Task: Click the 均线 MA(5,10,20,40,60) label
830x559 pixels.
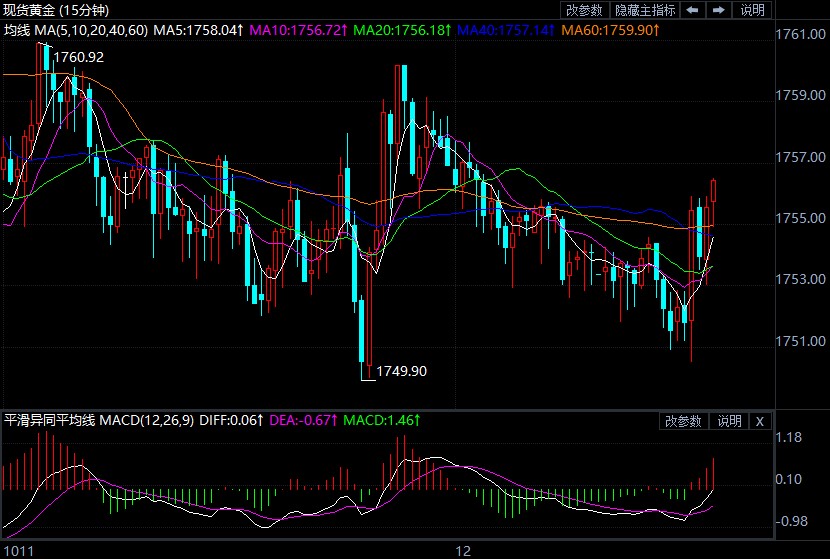Action: 76,30
